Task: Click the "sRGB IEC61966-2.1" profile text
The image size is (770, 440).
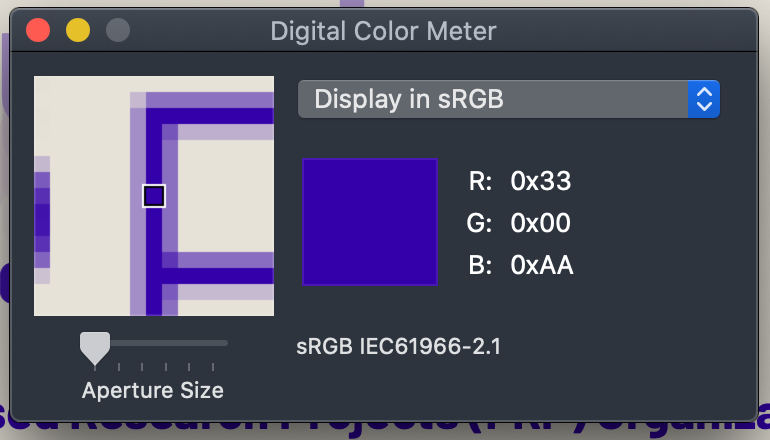Action: [x=398, y=348]
